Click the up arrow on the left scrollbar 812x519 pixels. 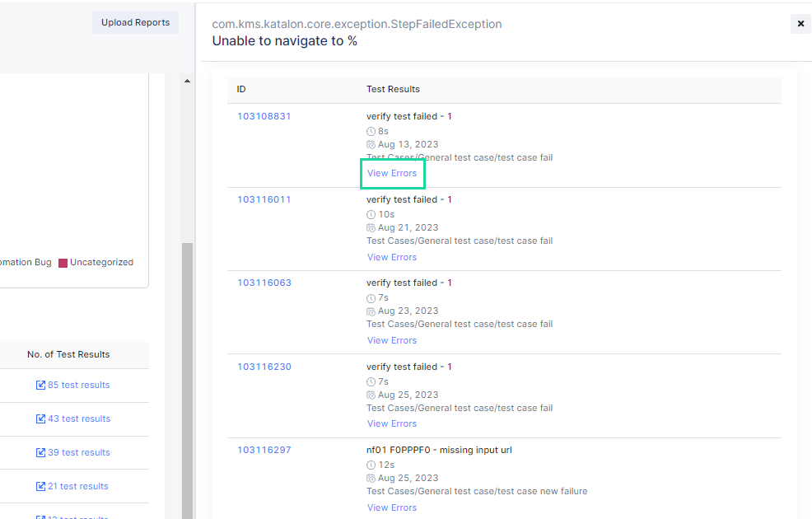(x=186, y=80)
